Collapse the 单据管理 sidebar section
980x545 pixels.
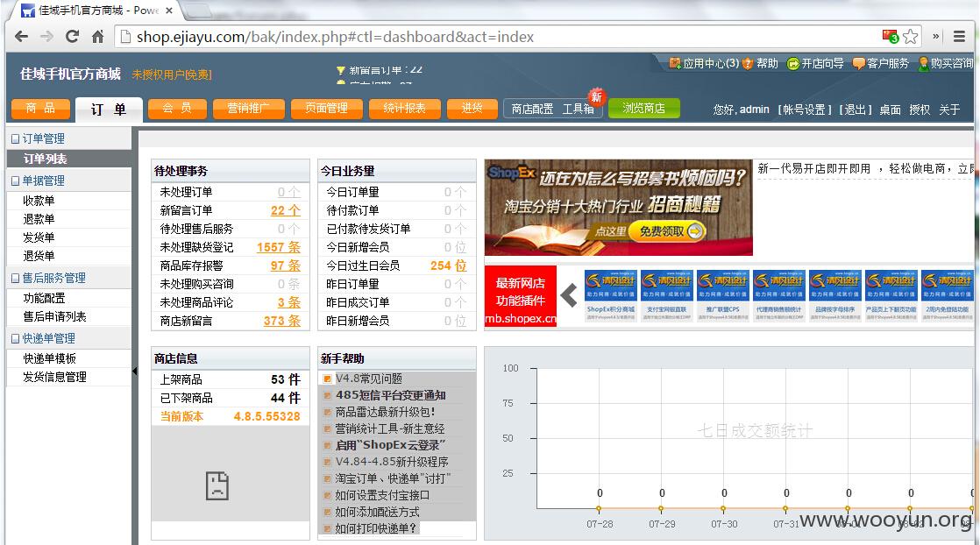[16, 180]
